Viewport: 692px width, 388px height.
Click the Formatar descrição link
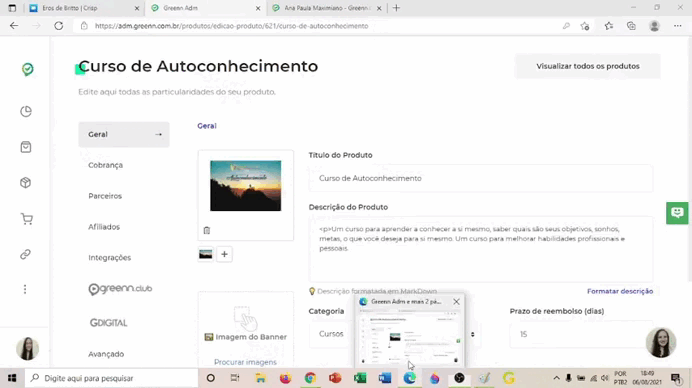pyautogui.click(x=620, y=291)
